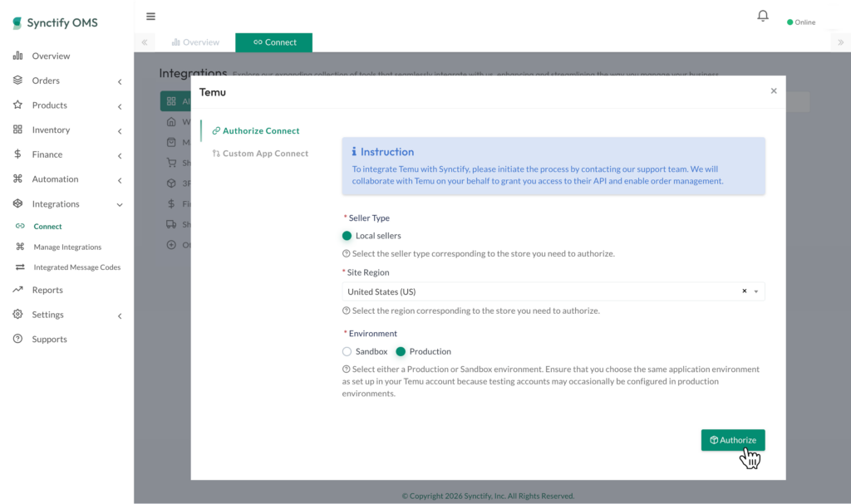Click the Manage Integrations command icon
This screenshot has height=504, width=851.
(x=20, y=247)
